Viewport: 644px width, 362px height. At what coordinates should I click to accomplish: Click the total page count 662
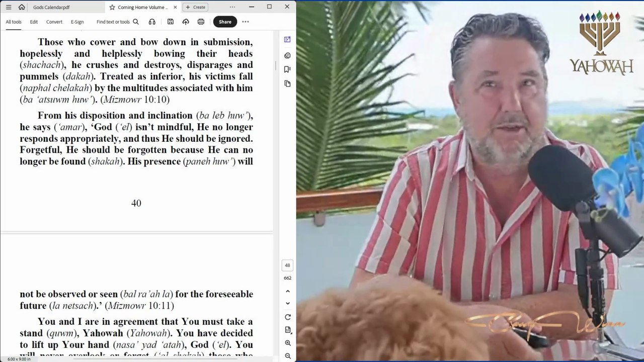click(287, 278)
